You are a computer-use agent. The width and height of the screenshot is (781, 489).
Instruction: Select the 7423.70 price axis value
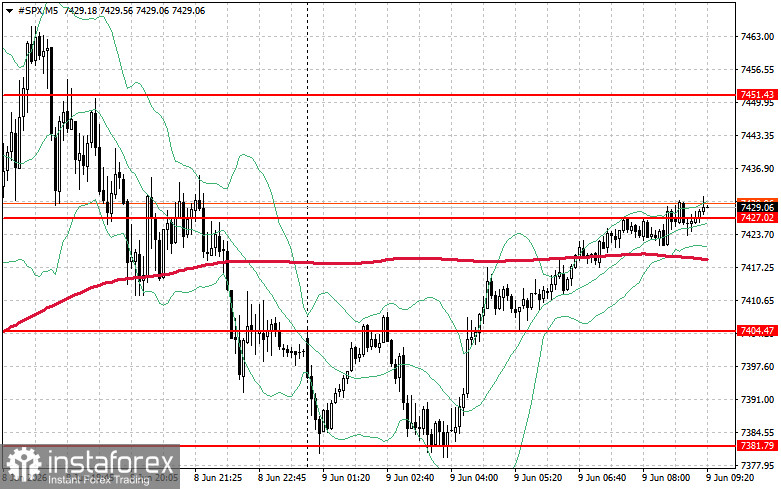tap(757, 234)
